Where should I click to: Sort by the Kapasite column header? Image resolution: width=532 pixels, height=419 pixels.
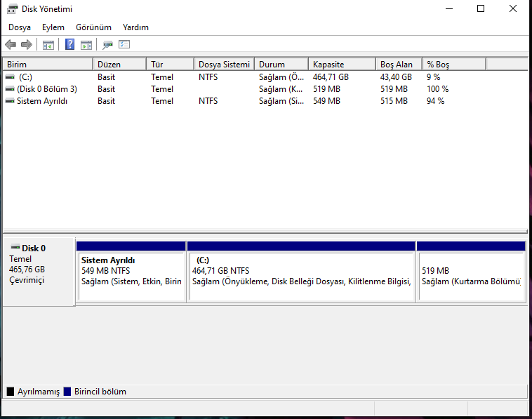(342, 64)
